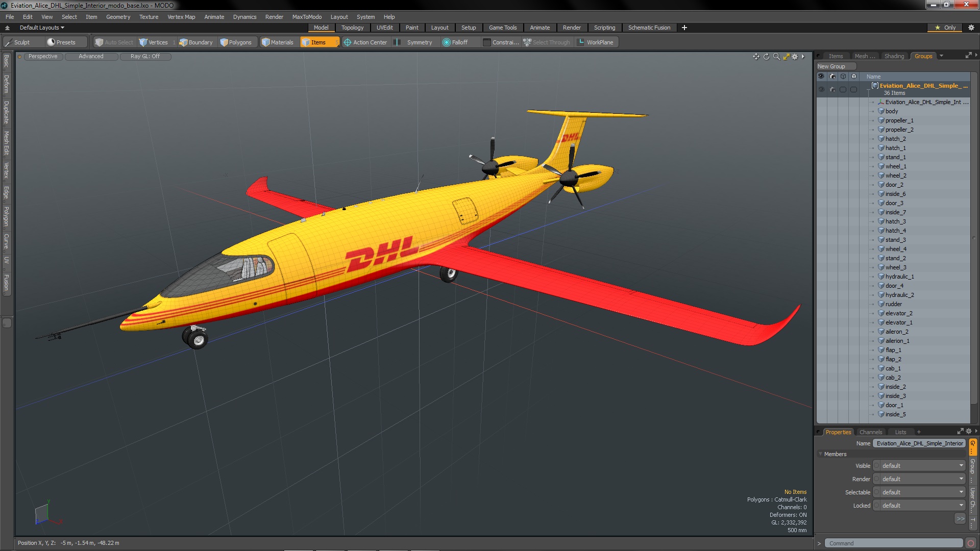980x551 pixels.
Task: Toggle the first checkbox in the Eviation group row
Action: coord(843,89)
